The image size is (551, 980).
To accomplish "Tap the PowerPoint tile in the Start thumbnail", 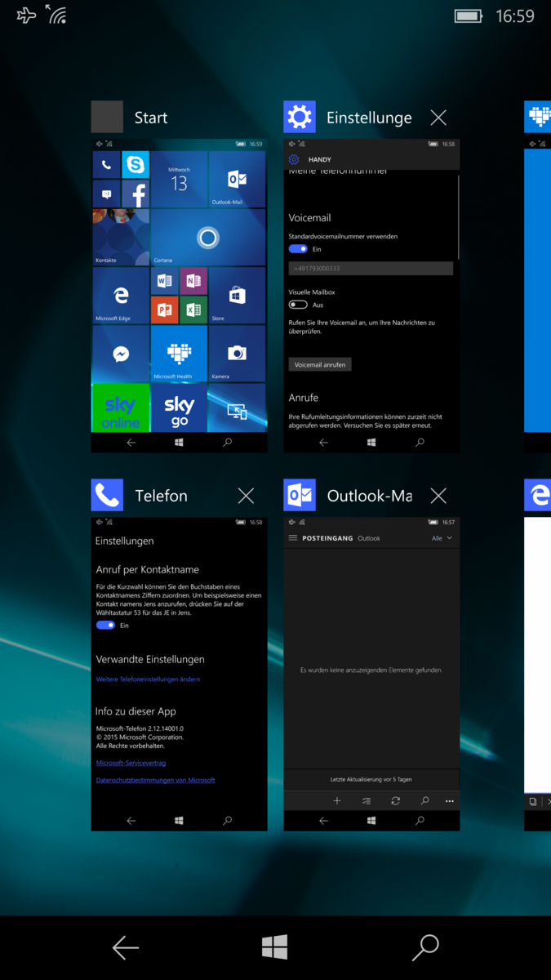I will coord(164,310).
